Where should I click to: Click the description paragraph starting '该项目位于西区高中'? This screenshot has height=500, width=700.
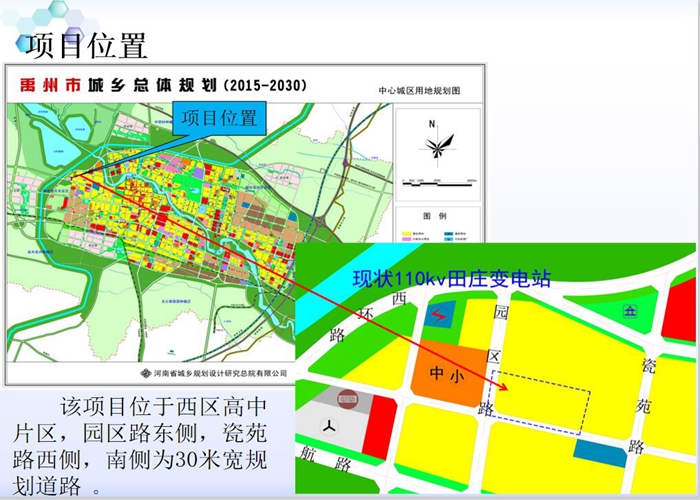pos(140,446)
